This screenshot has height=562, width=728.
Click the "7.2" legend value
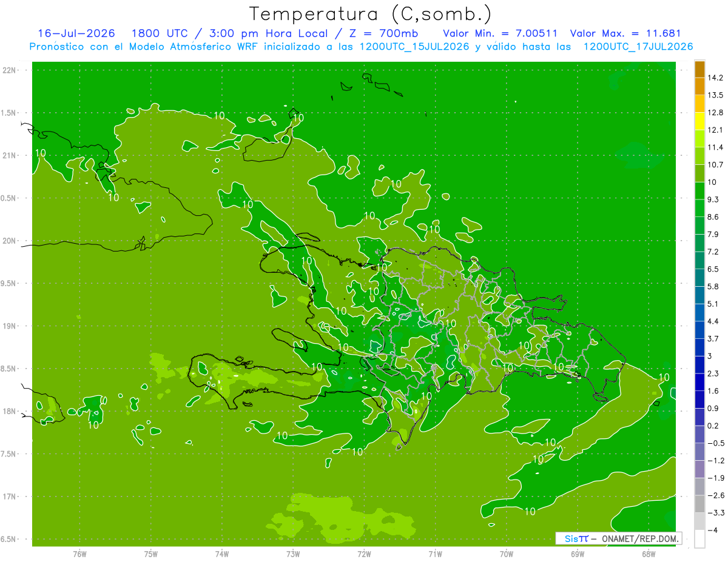coord(714,252)
